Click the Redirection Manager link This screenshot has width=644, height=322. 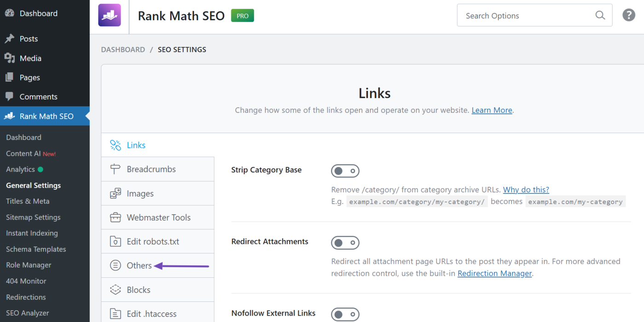click(x=494, y=273)
